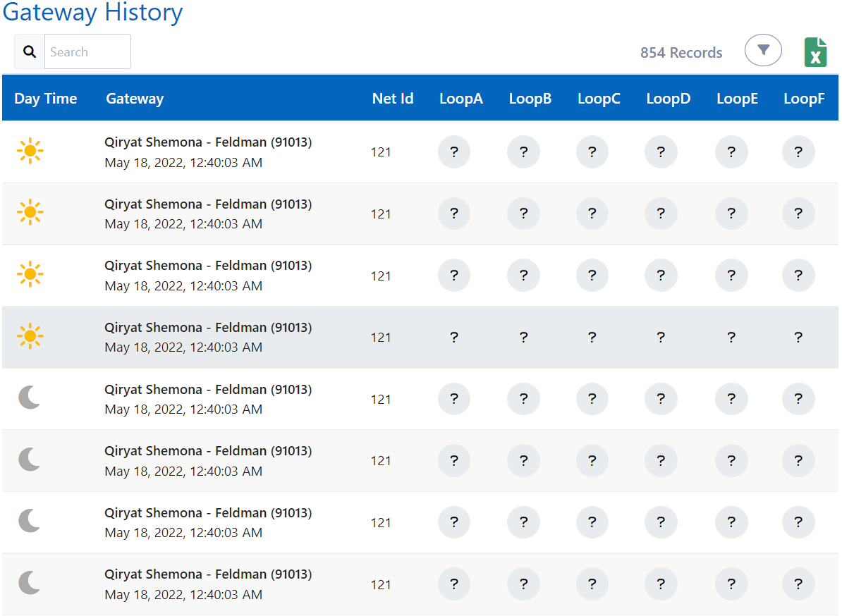
Task: Click the LoopC status icon in the third row
Action: click(x=592, y=275)
